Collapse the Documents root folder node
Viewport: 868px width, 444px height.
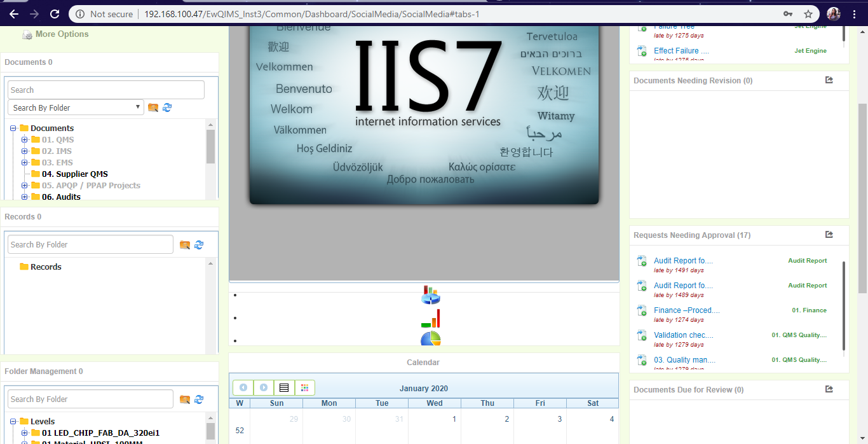tap(13, 128)
